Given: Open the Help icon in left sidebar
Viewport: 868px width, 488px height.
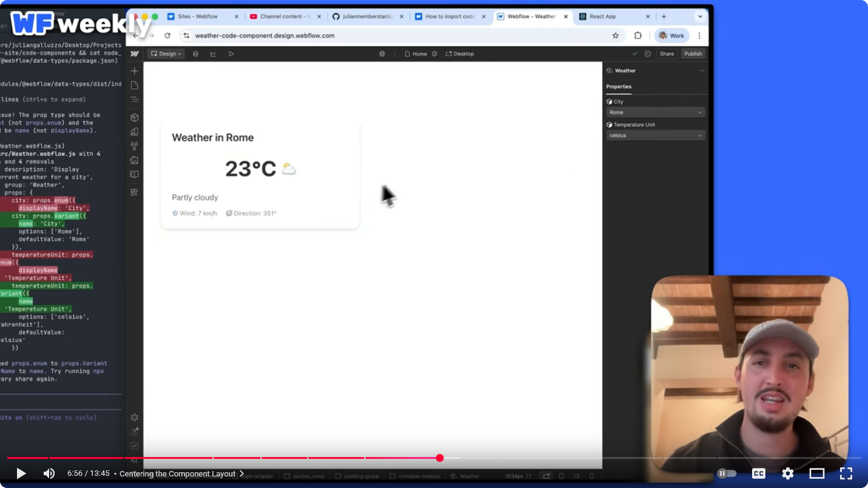Looking at the screenshot, I should (135, 432).
